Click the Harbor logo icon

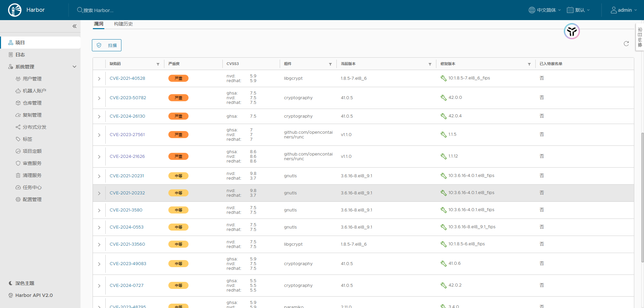(x=15, y=10)
